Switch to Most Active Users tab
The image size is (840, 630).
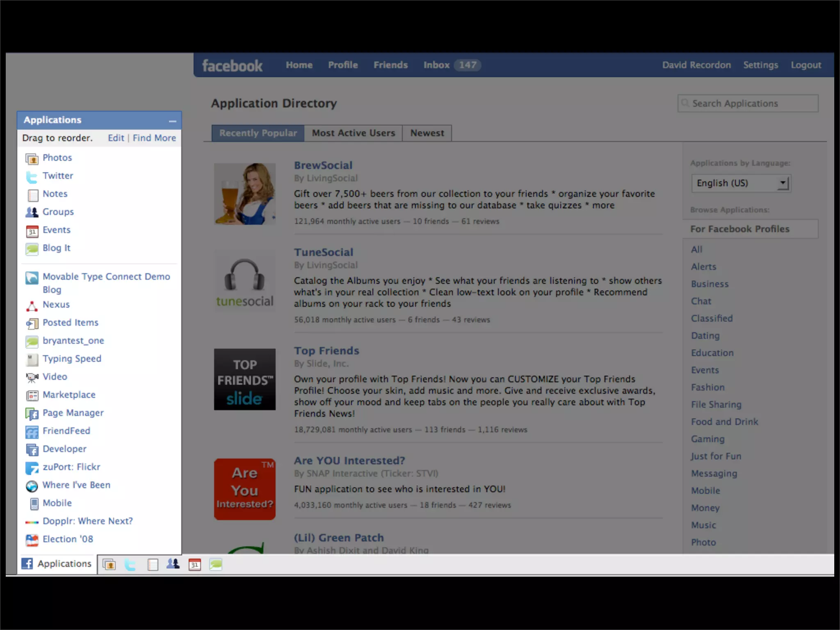[353, 133]
